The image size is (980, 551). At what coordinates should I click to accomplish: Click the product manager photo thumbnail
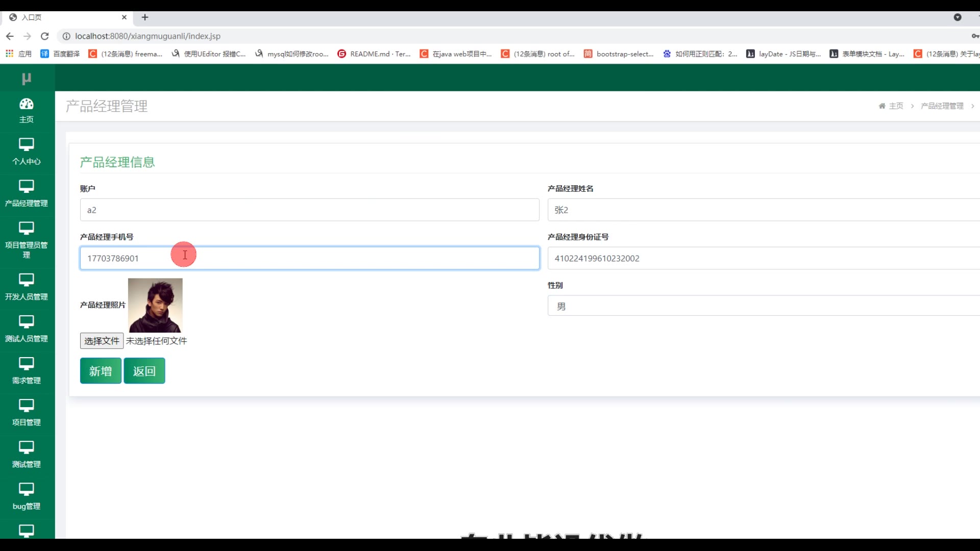point(155,305)
